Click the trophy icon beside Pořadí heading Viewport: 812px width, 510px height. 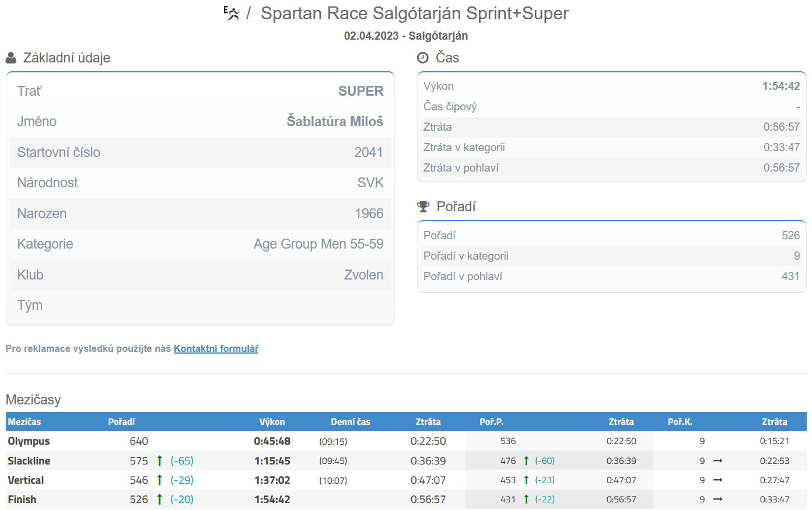[x=423, y=207]
